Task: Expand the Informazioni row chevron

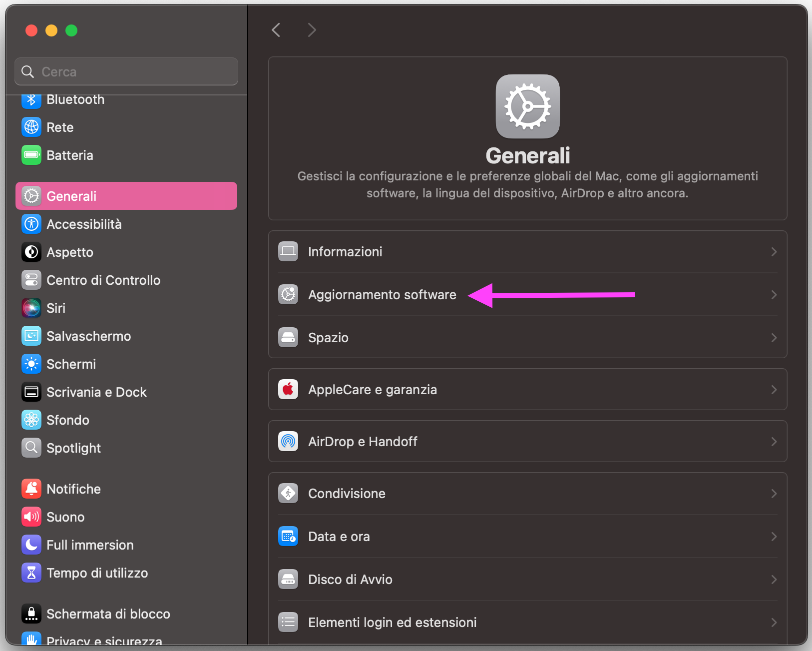Action: pyautogui.click(x=774, y=251)
